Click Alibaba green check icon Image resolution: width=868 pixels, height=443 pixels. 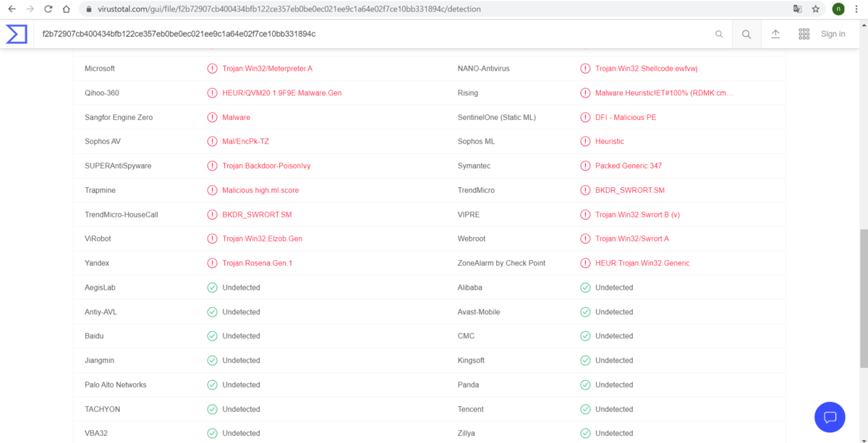pos(585,288)
